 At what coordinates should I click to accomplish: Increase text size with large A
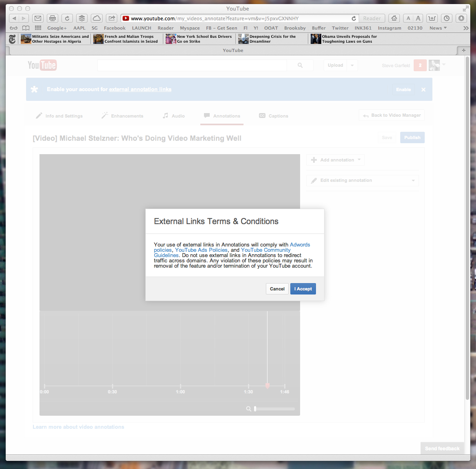(x=418, y=18)
